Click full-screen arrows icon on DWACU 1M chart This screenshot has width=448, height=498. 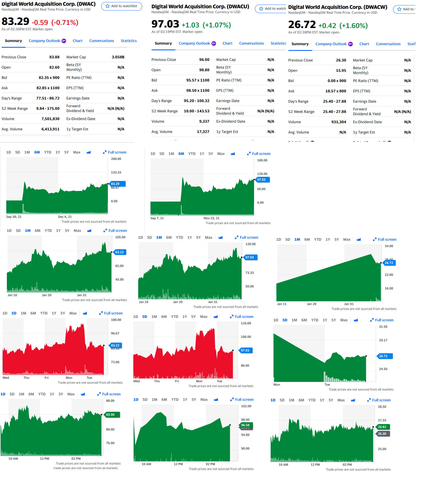pyautogui.click(x=237, y=238)
